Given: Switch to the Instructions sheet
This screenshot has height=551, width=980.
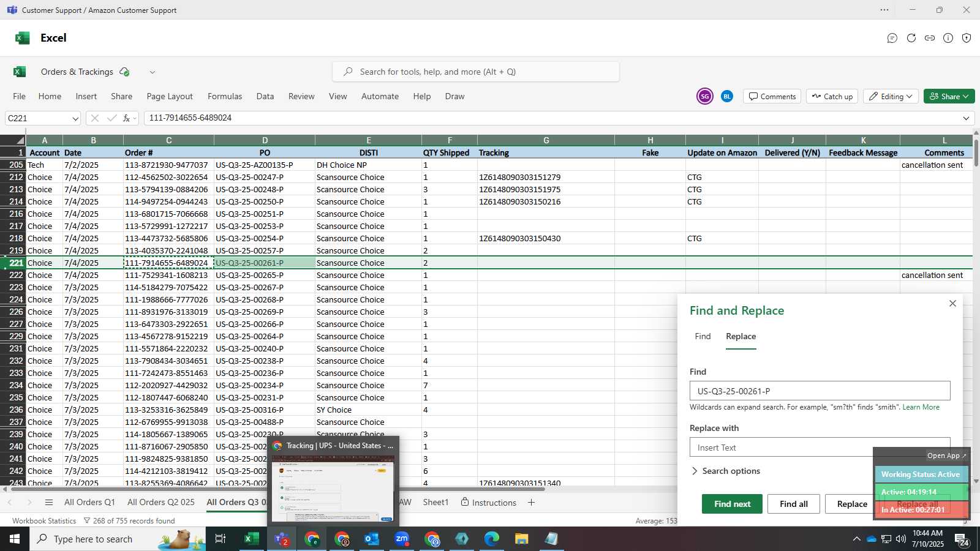Looking at the screenshot, I should (x=488, y=503).
